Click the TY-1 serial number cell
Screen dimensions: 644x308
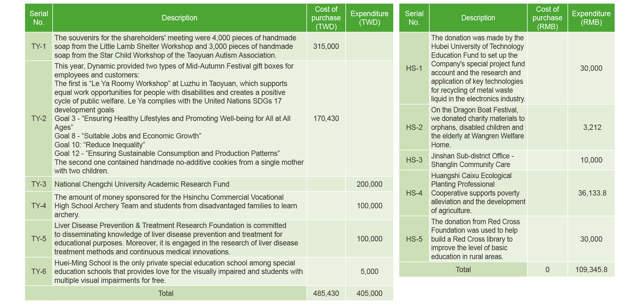click(39, 46)
